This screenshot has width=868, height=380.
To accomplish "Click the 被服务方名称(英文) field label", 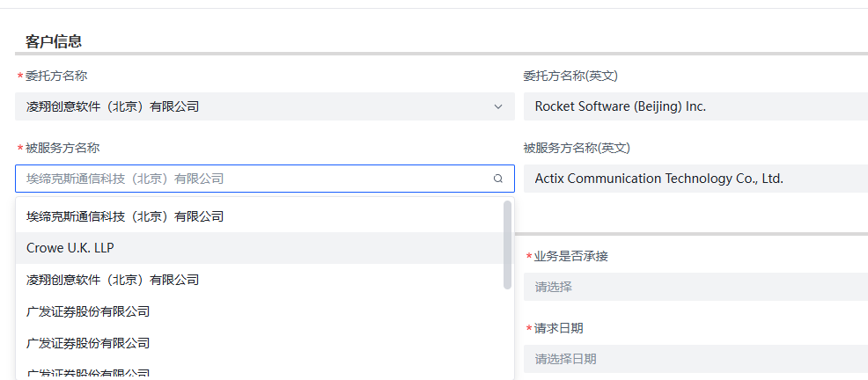I will pos(577,148).
